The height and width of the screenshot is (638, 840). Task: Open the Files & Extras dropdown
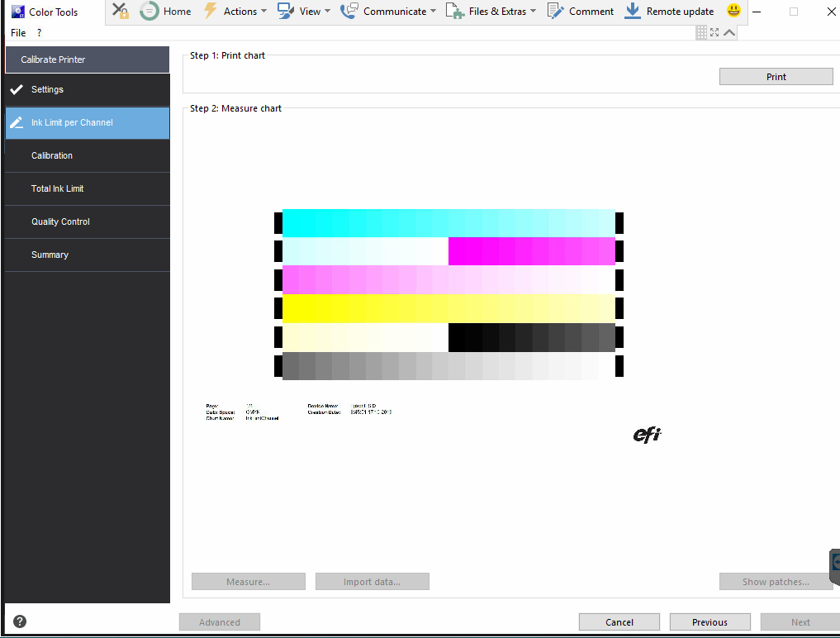pyautogui.click(x=492, y=11)
